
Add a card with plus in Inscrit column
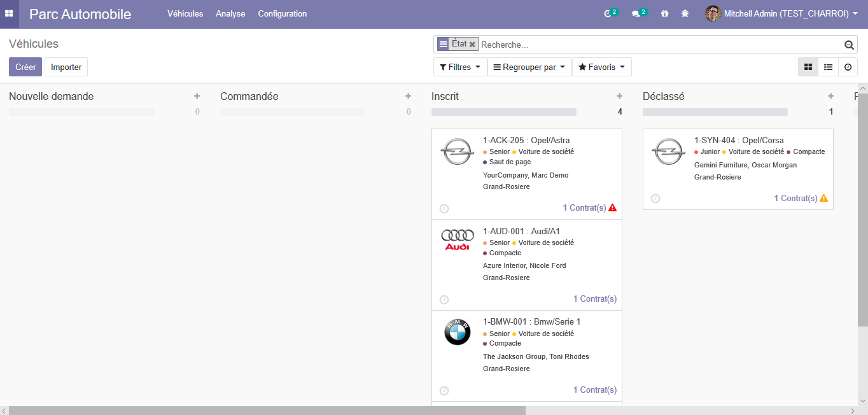[x=619, y=96]
